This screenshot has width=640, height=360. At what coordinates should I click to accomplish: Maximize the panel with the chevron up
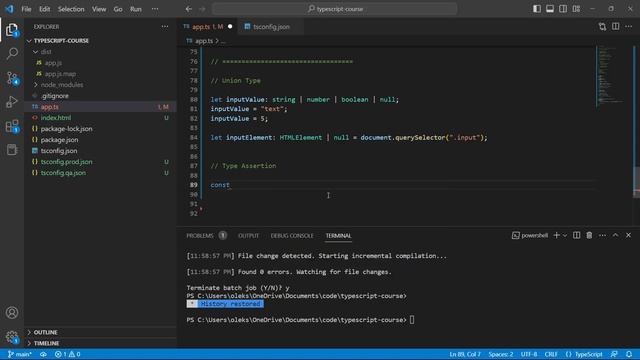(615, 235)
